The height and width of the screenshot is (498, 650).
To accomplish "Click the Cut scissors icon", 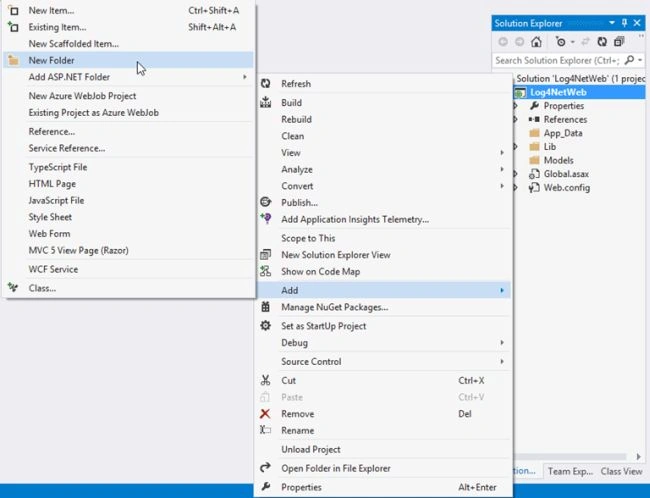I will point(265,380).
